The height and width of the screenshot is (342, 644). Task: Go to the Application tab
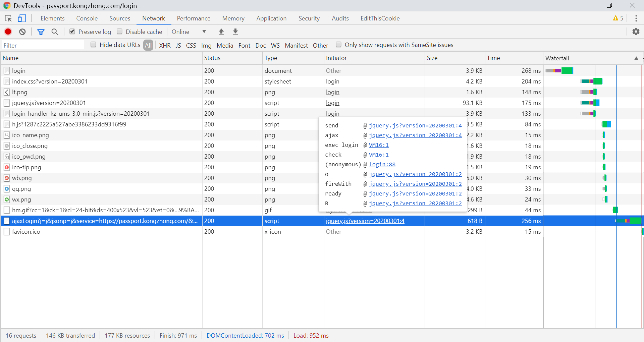click(x=271, y=18)
